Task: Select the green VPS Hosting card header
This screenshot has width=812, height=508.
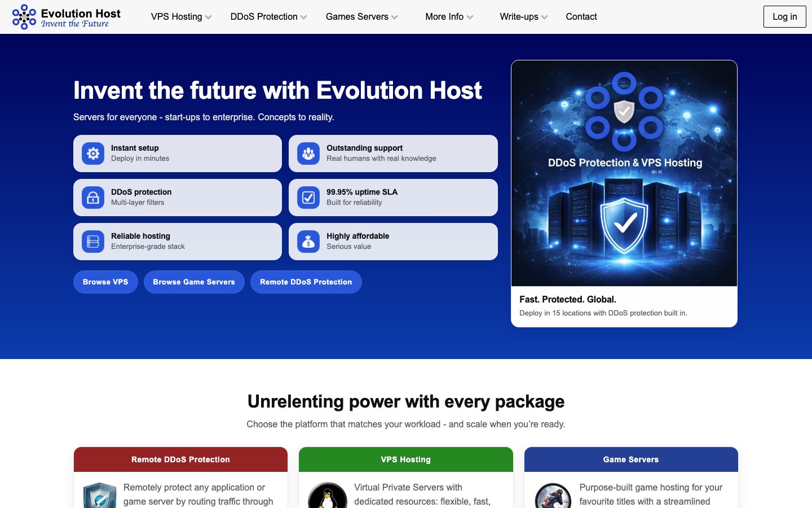Action: [x=406, y=459]
